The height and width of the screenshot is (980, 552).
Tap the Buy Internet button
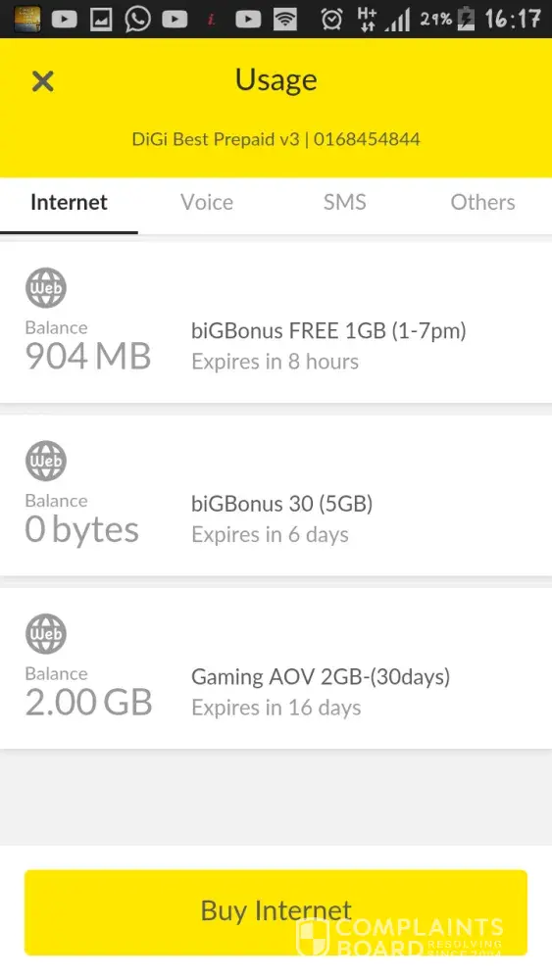(x=276, y=911)
